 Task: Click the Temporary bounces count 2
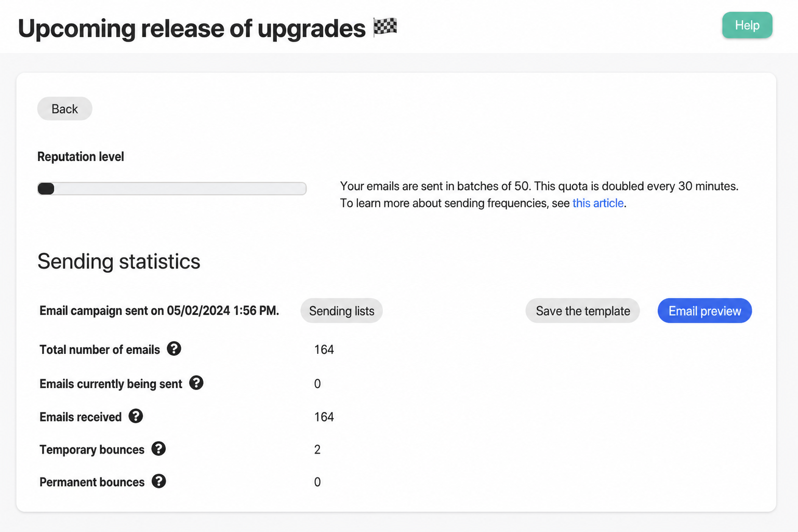(x=317, y=450)
